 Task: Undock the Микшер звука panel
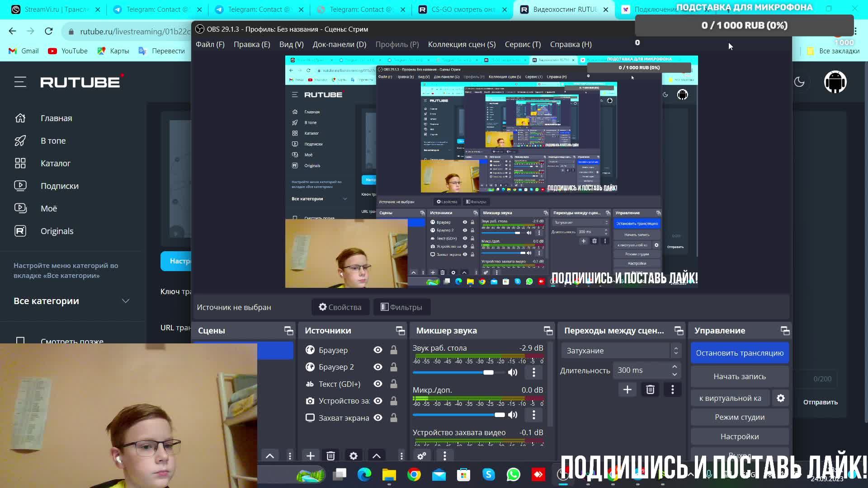click(x=548, y=331)
